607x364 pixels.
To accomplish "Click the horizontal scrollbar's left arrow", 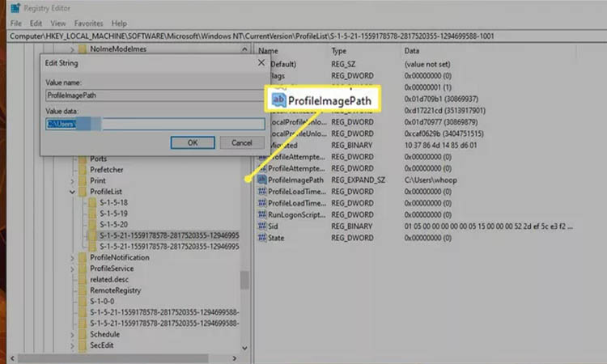I will click(x=12, y=358).
